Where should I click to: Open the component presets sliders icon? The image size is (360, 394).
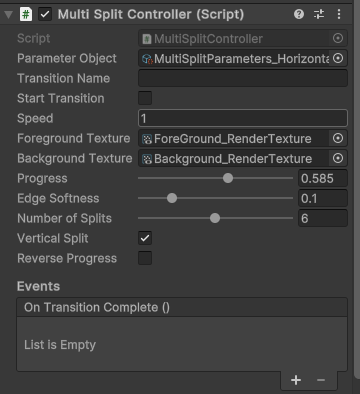[x=319, y=14]
